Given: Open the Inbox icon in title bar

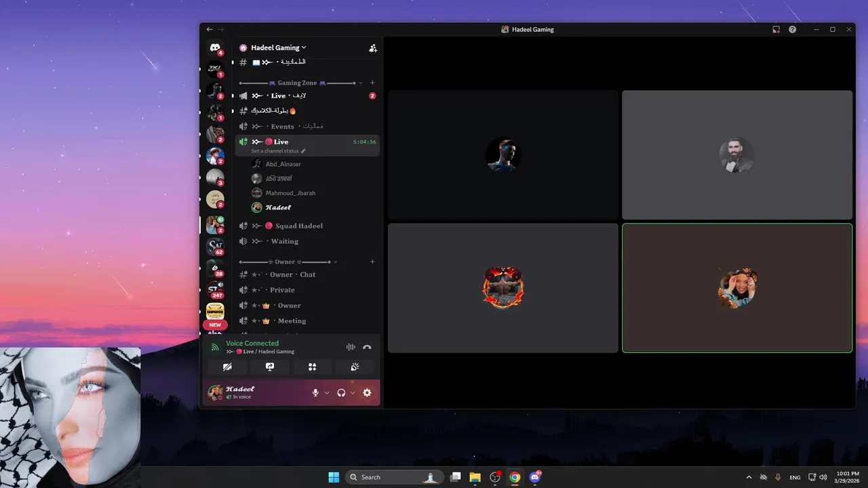Looking at the screenshot, I should click(776, 30).
